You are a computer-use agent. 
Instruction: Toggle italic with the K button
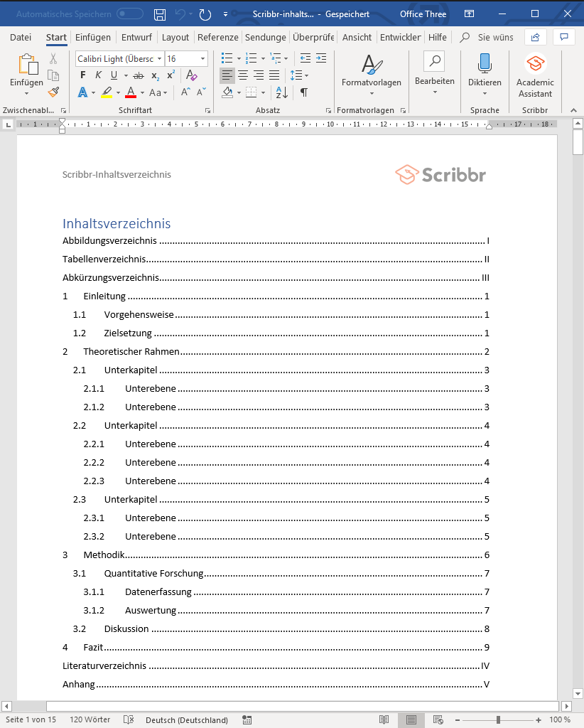click(x=98, y=75)
